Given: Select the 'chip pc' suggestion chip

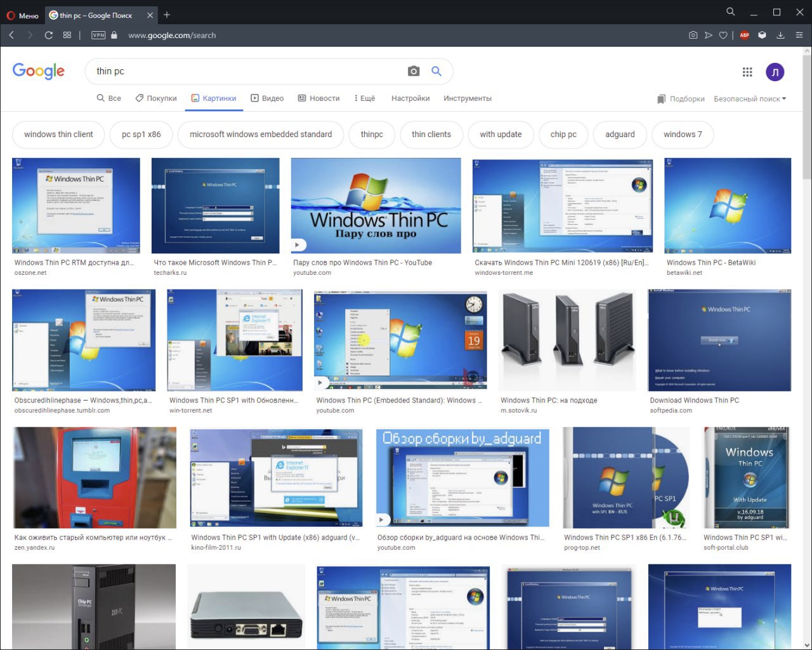Looking at the screenshot, I should [x=563, y=135].
